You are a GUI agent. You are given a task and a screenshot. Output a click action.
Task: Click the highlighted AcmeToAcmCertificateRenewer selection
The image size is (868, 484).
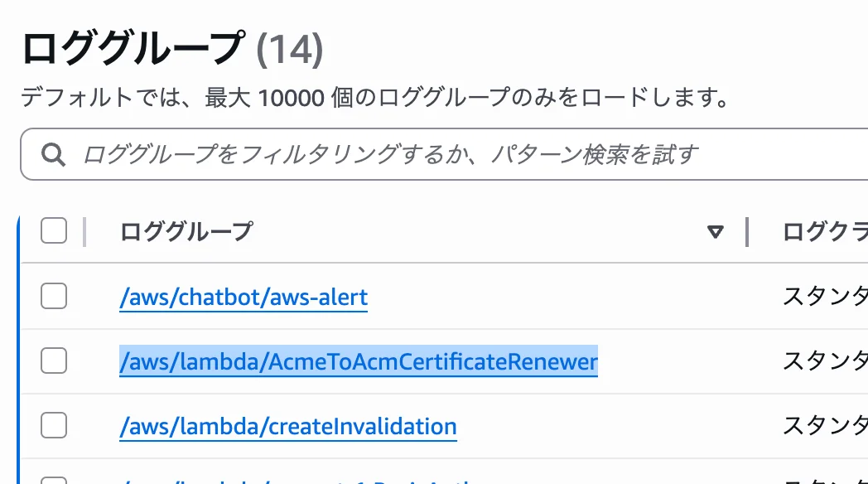click(359, 361)
